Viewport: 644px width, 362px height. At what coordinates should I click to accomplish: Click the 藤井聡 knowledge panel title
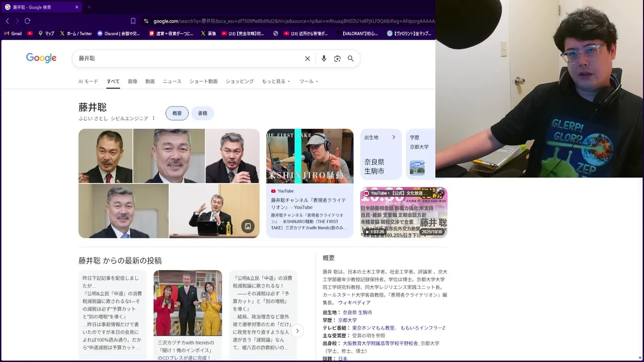coord(93,107)
